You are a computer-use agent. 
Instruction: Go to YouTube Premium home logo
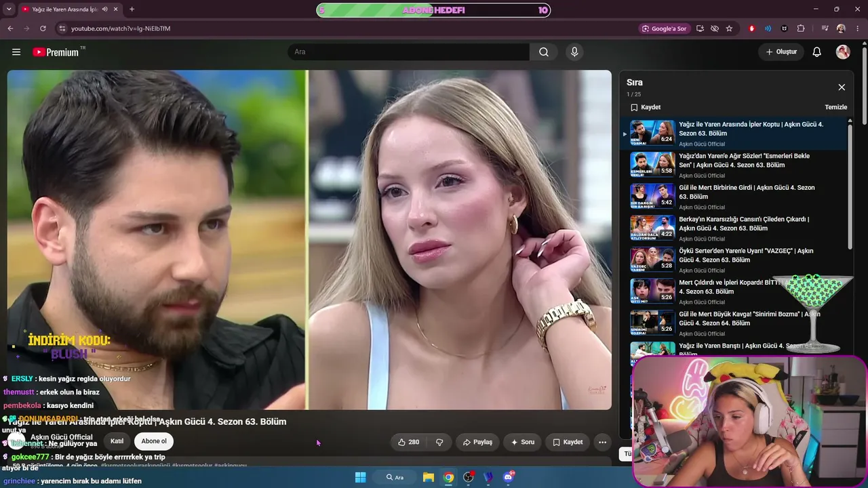[56, 52]
